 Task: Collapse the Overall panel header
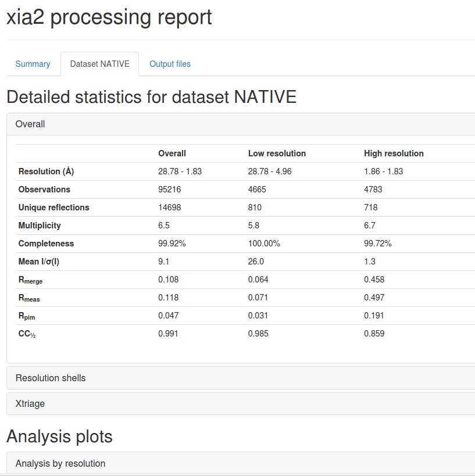pos(30,124)
